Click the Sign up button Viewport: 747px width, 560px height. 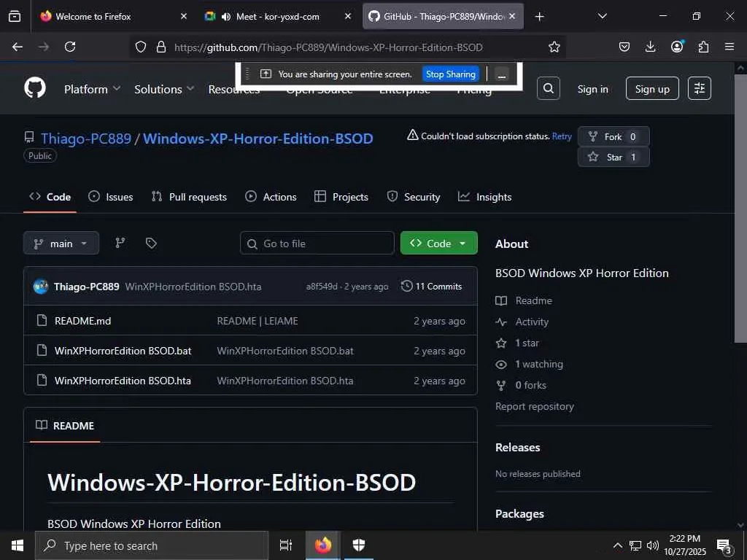pyautogui.click(x=652, y=88)
